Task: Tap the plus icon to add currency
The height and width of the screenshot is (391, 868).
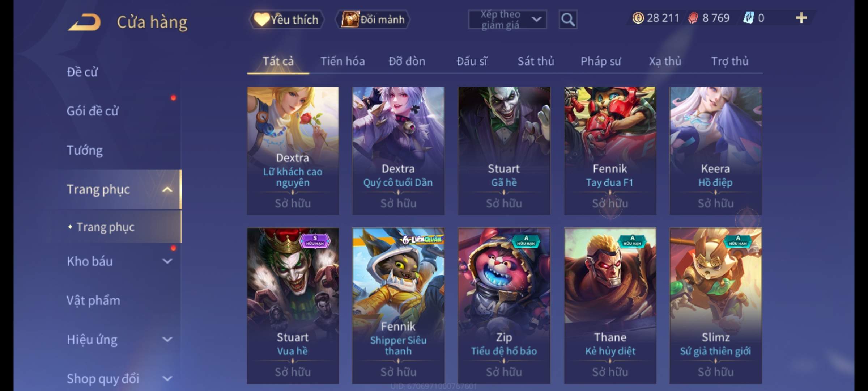Action: (x=801, y=18)
